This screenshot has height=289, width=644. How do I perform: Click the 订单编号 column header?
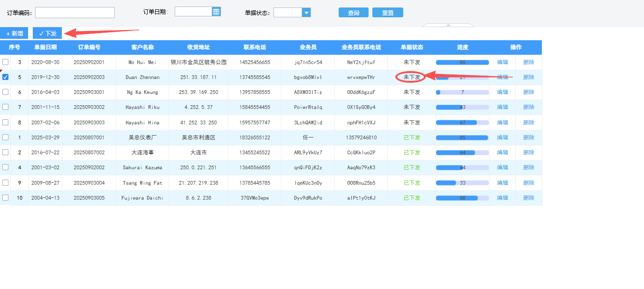[x=89, y=47]
